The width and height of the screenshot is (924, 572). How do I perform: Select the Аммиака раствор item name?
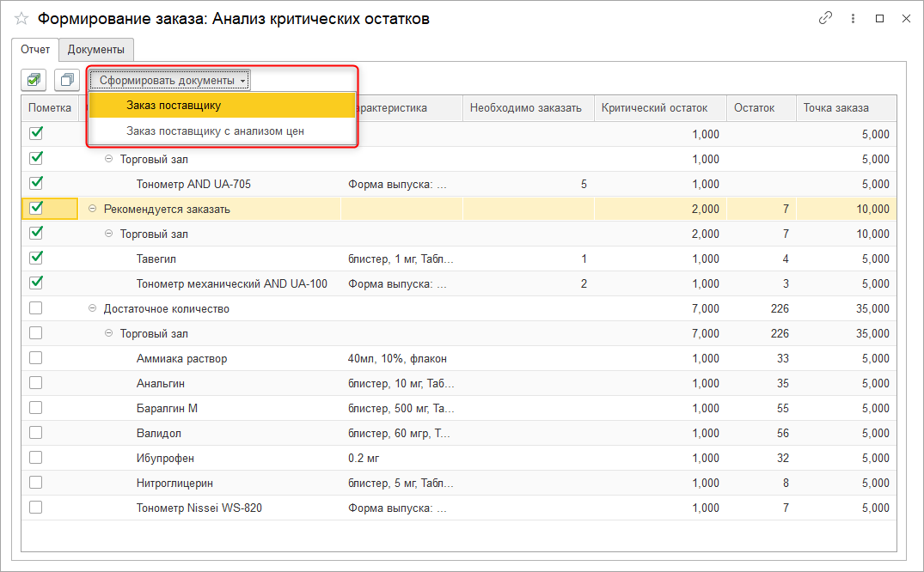(181, 359)
